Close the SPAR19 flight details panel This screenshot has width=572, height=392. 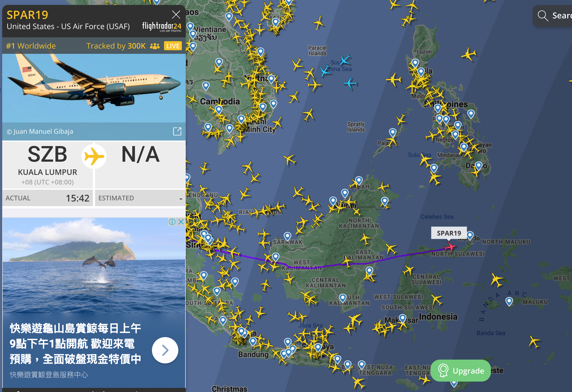click(x=176, y=15)
